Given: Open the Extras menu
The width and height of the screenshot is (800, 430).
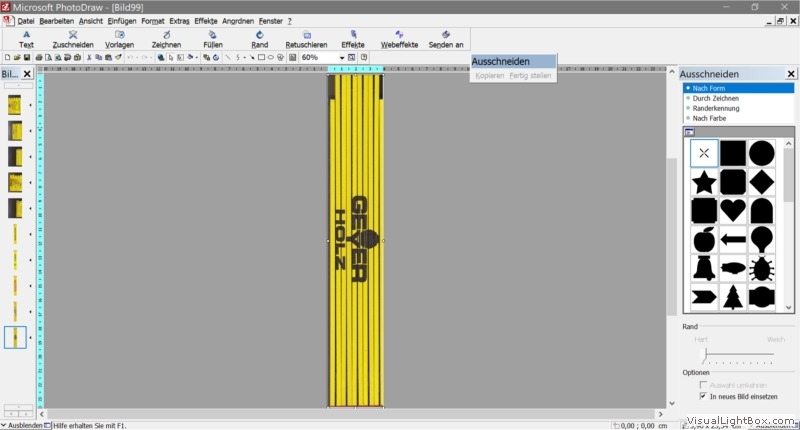Looking at the screenshot, I should tap(179, 21).
